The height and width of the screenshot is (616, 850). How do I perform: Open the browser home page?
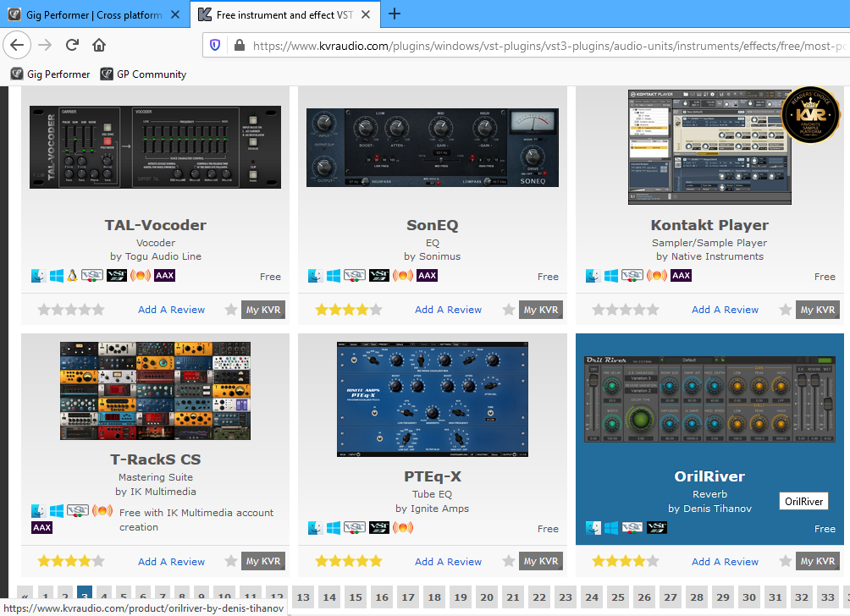pos(99,45)
